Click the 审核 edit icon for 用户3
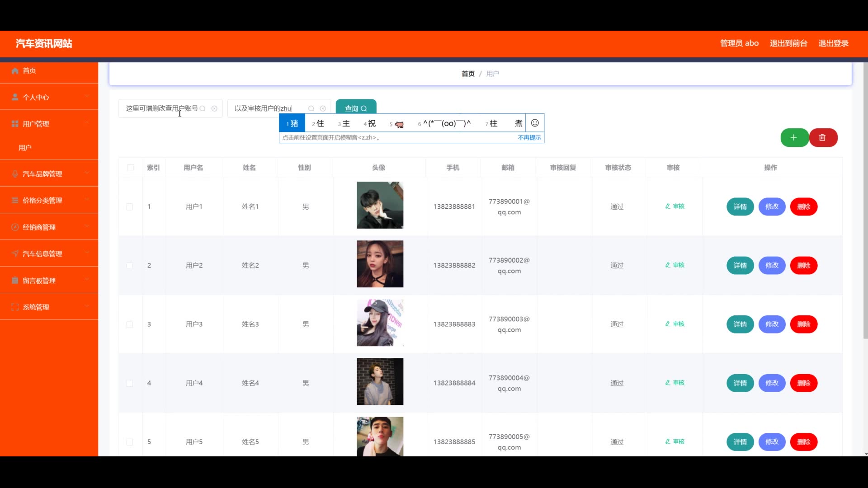 click(668, 324)
